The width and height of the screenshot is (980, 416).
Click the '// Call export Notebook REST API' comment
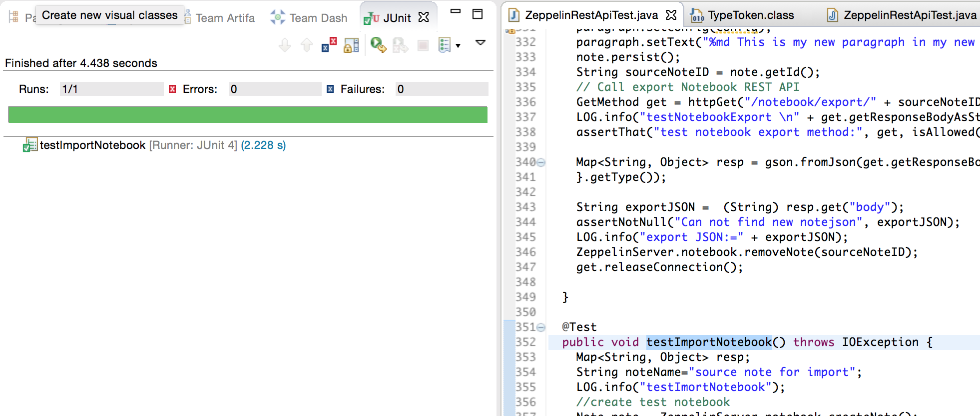click(688, 87)
